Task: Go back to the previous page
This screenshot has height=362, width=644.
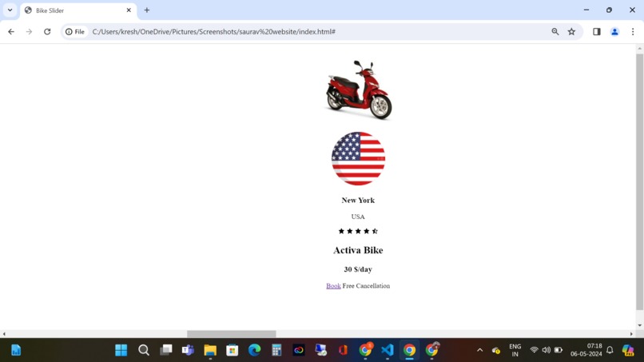Action: tap(11, 32)
